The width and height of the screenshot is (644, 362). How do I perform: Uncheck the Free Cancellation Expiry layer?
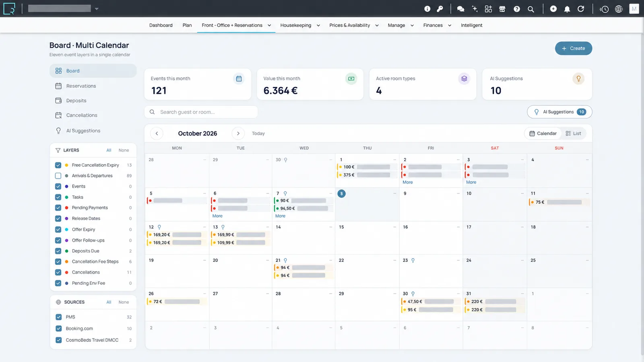(x=58, y=165)
